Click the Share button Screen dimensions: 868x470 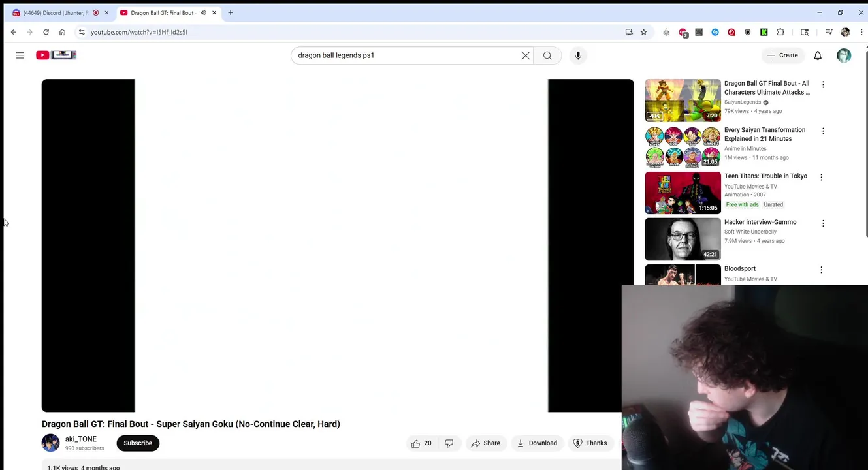pyautogui.click(x=485, y=443)
